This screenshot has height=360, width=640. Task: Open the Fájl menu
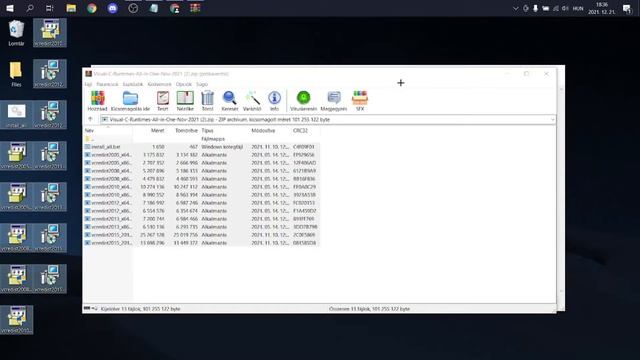click(x=88, y=84)
